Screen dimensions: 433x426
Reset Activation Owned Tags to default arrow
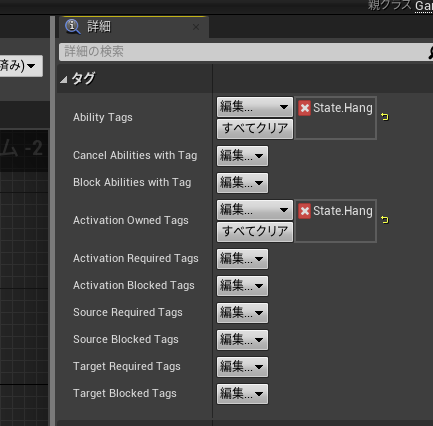385,220
